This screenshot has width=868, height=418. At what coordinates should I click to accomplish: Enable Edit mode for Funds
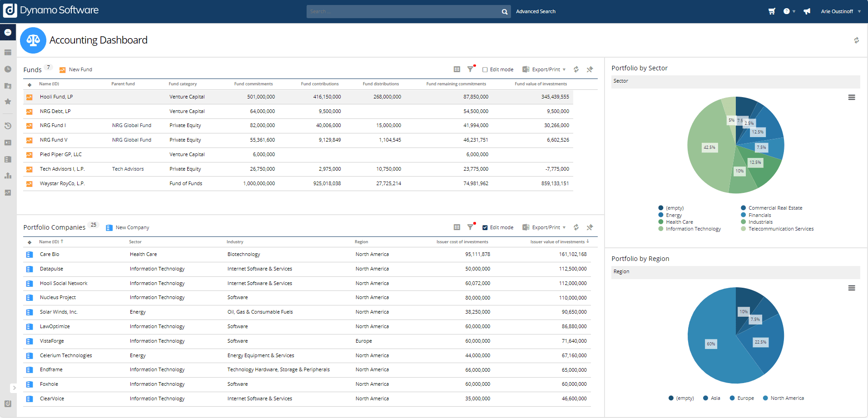pos(485,70)
